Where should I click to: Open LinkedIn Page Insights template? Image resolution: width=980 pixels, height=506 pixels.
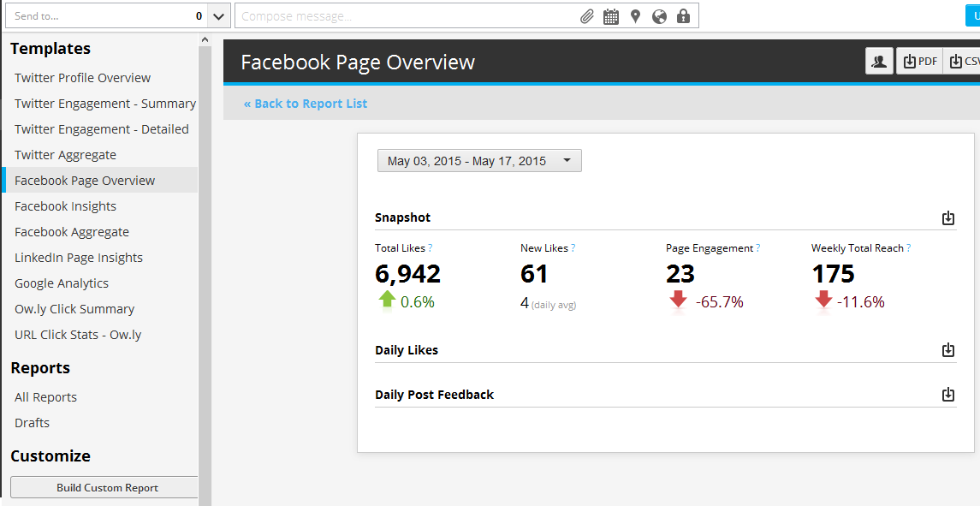(x=79, y=257)
